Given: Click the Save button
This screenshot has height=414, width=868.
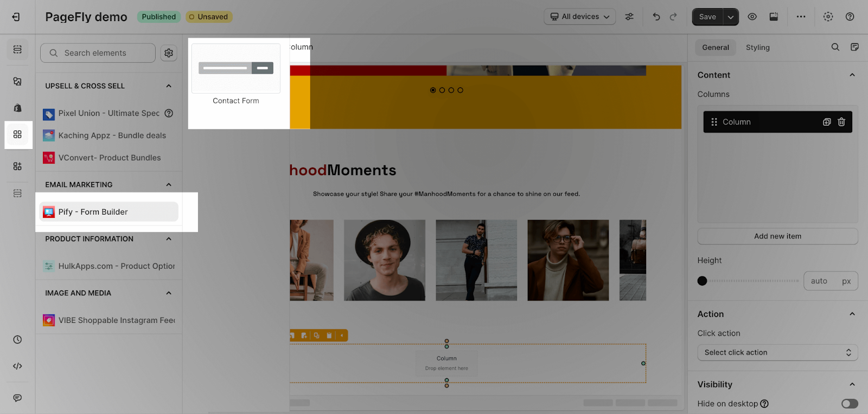Looking at the screenshot, I should tap(707, 17).
